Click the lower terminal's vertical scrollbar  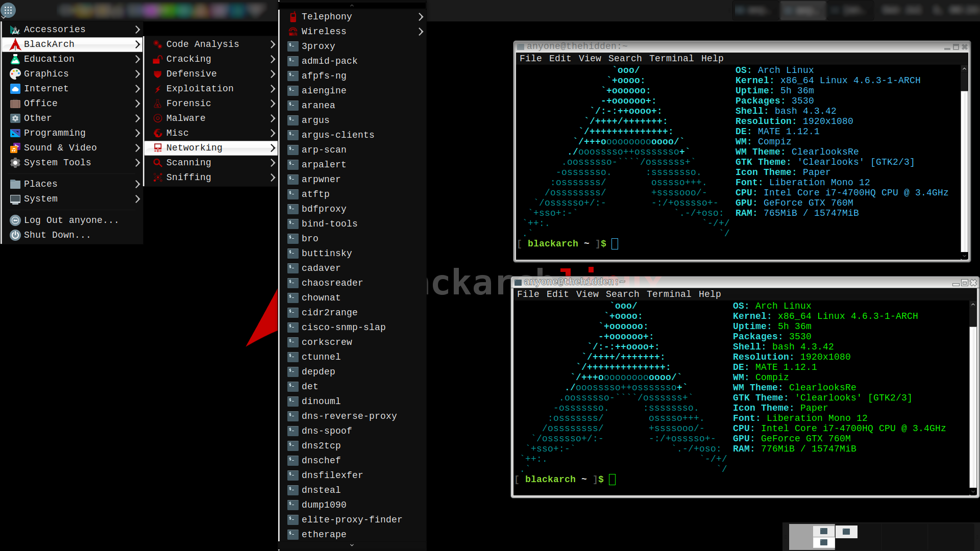973,406
